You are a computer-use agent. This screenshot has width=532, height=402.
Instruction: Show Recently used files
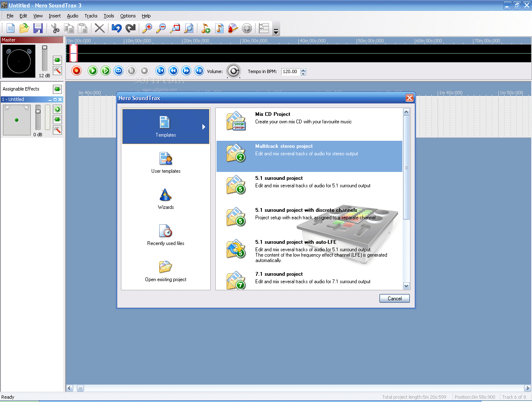click(x=166, y=235)
